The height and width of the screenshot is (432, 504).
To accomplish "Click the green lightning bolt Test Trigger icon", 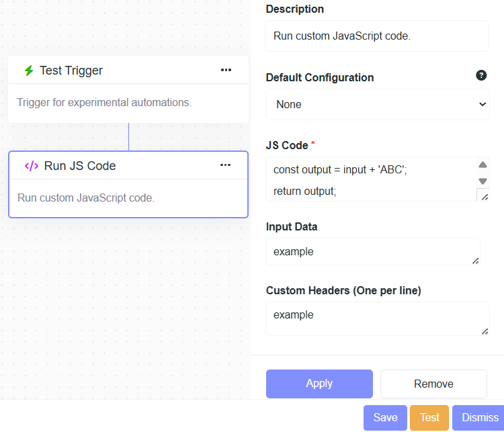I will pos(28,71).
